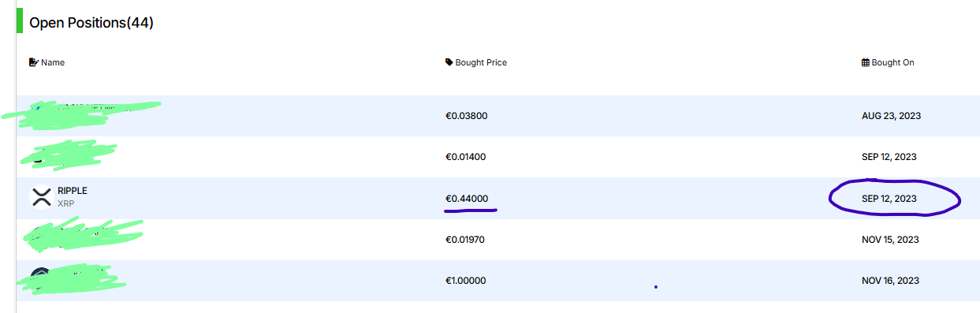Select the NOV 15, 2023 date
980x313 pixels.
pyautogui.click(x=891, y=240)
